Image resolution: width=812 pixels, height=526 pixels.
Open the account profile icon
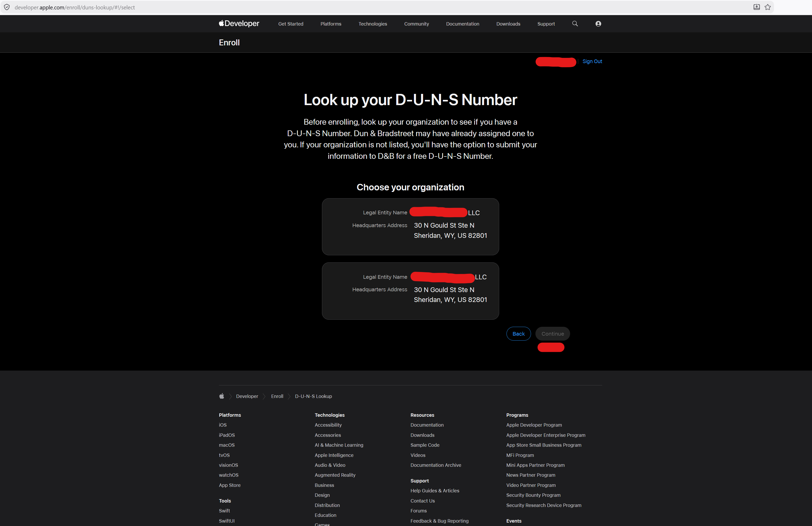point(598,23)
